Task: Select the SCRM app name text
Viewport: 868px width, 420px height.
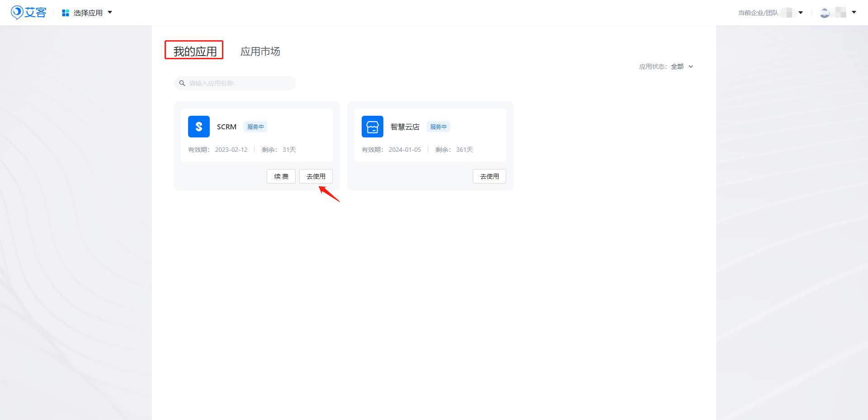Action: 226,127
